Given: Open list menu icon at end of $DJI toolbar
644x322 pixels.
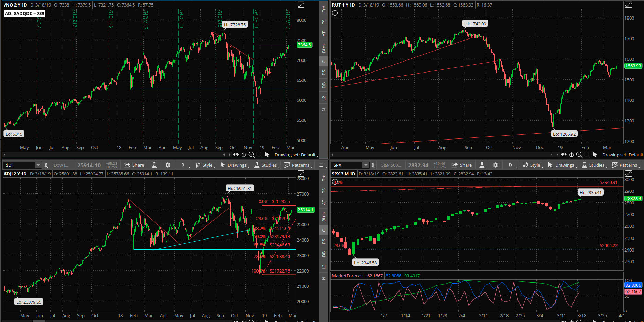Looking at the screenshot, I should pyautogui.click(x=321, y=165).
